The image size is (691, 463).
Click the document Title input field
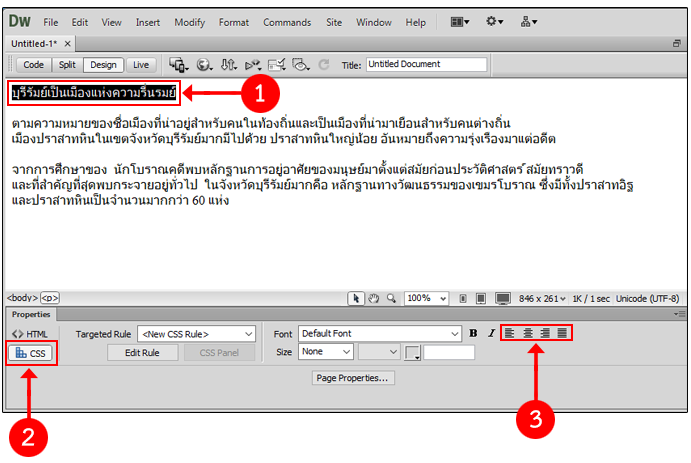426,65
